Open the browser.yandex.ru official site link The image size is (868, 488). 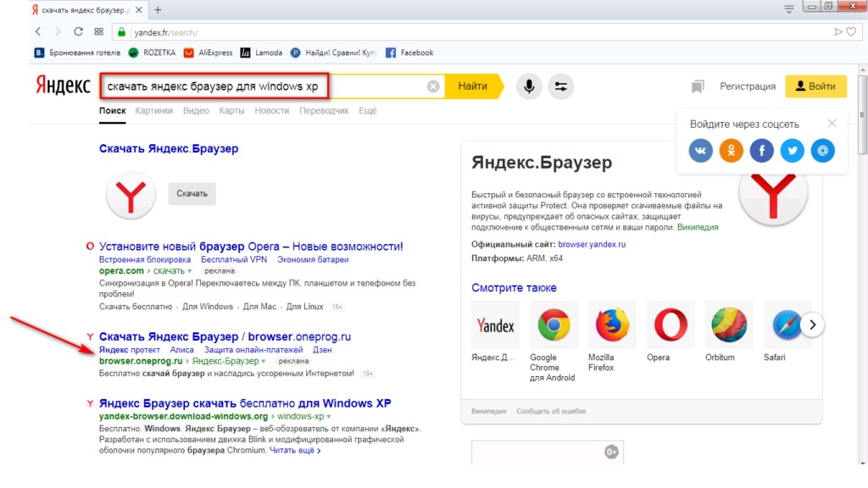click(592, 244)
